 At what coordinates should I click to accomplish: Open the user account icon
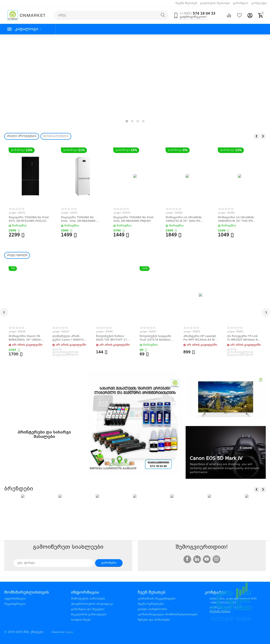tap(250, 15)
